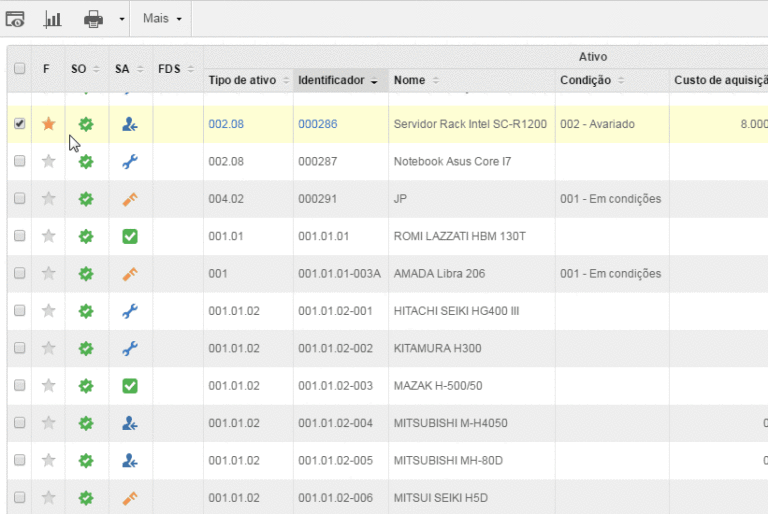Sort by Tipo de ativo column
Screen dimensions: 768x514
242,80
